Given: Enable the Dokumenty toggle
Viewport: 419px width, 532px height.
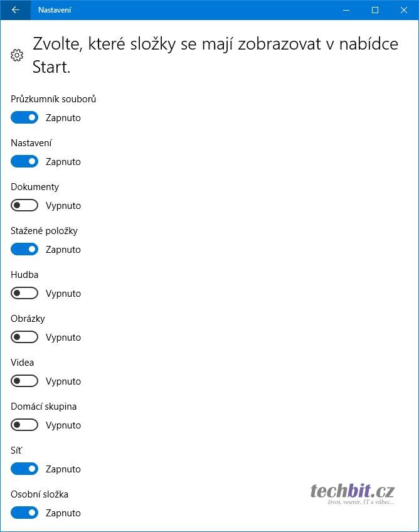Looking at the screenshot, I should tap(24, 206).
